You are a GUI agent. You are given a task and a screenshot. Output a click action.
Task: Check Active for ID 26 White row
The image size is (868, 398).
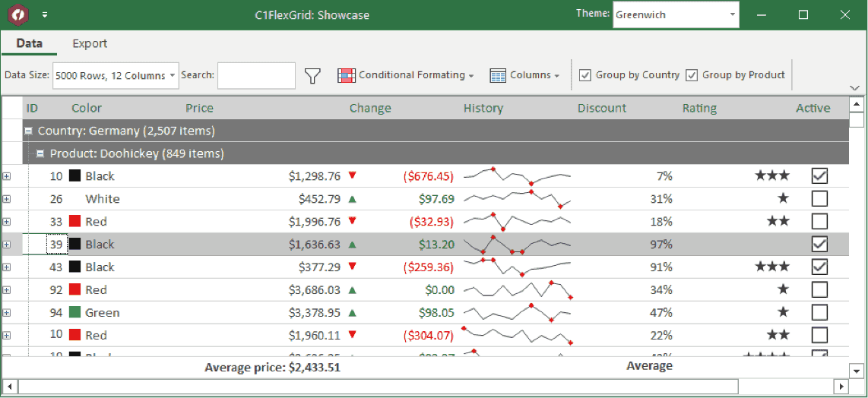click(819, 199)
